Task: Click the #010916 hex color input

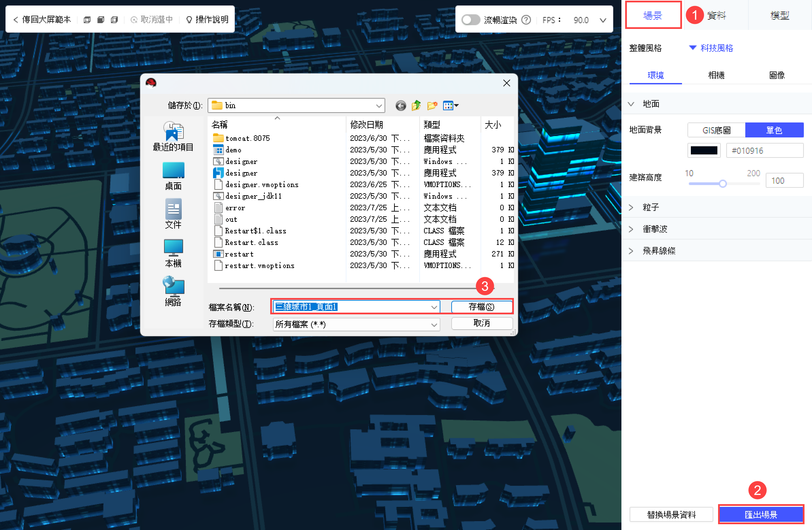Action: [x=765, y=151]
